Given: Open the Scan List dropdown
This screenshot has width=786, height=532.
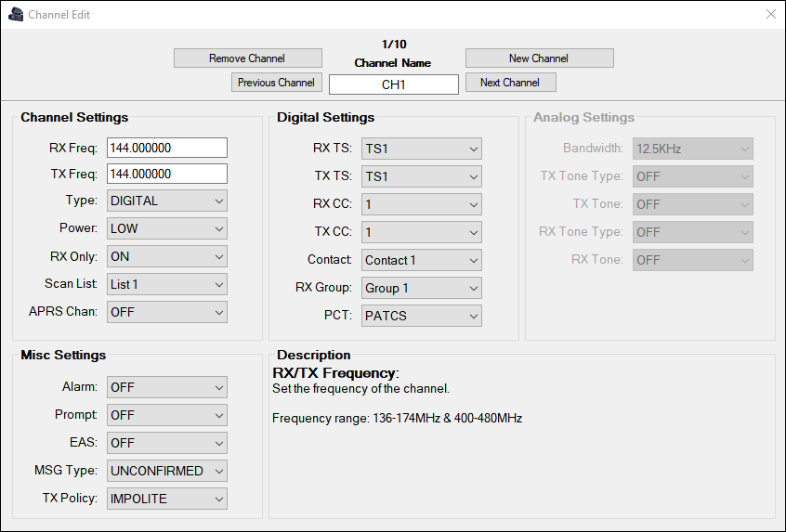Looking at the screenshot, I should [167, 284].
